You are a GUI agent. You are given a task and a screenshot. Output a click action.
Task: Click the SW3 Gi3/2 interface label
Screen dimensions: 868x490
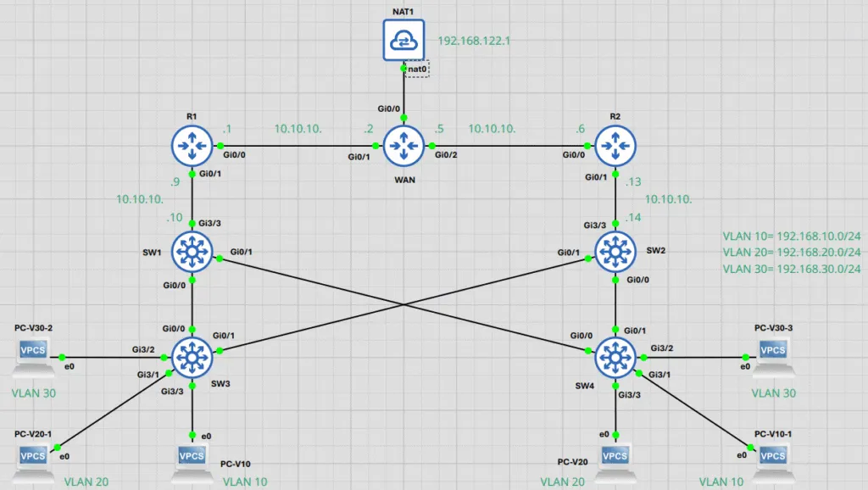142,349
